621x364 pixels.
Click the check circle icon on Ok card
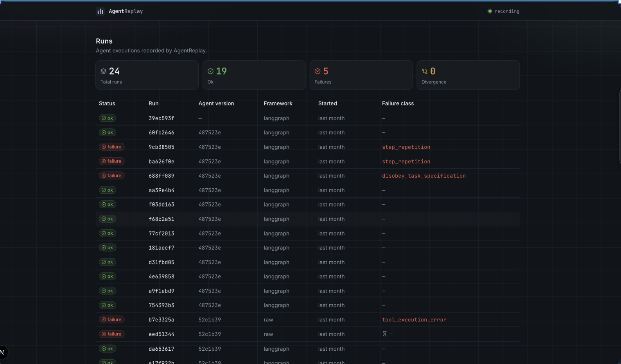coord(210,71)
